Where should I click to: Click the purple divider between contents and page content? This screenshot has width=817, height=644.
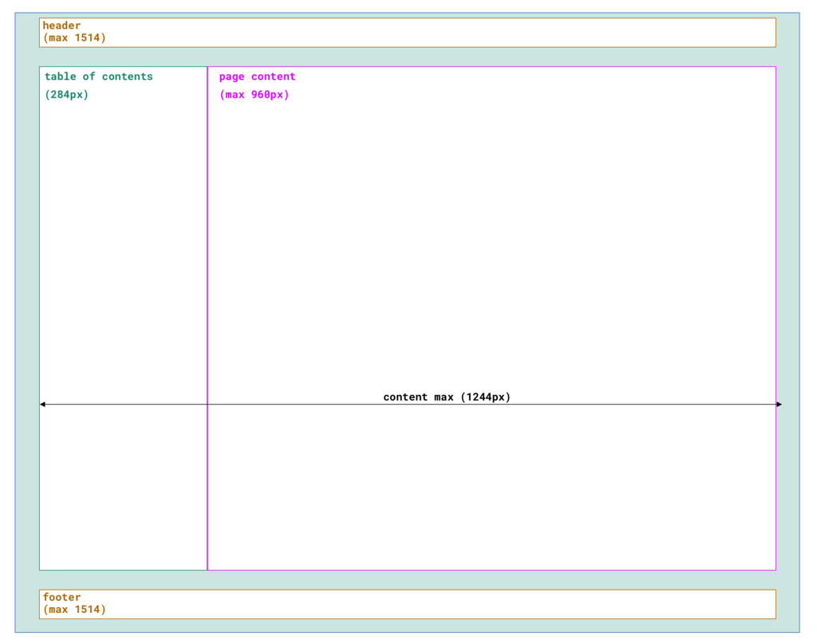[x=207, y=318]
